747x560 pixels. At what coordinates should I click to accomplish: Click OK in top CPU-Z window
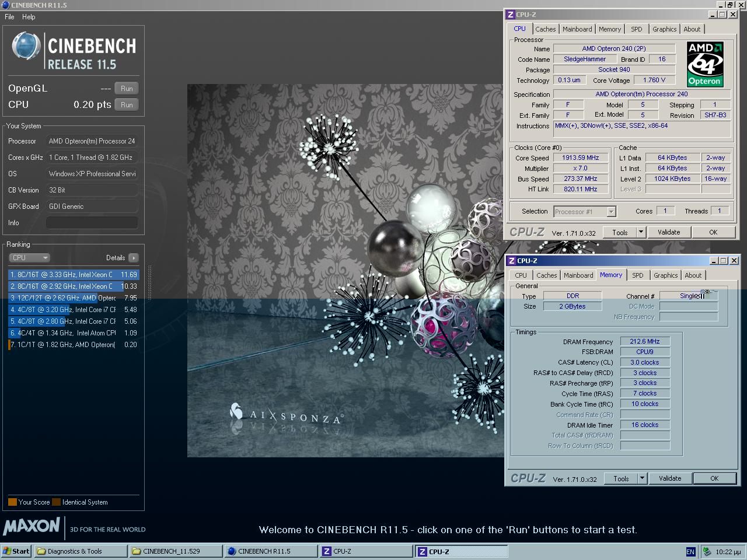click(x=713, y=232)
